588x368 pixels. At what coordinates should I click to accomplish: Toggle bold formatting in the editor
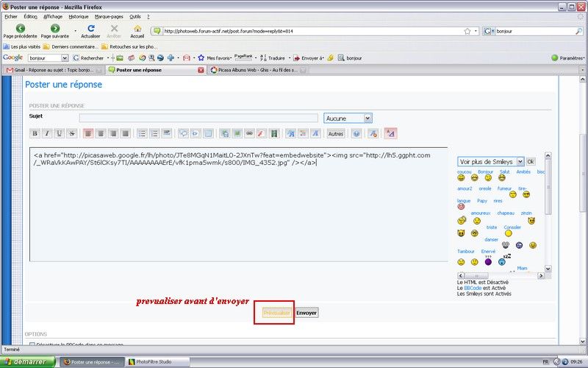(x=35, y=133)
